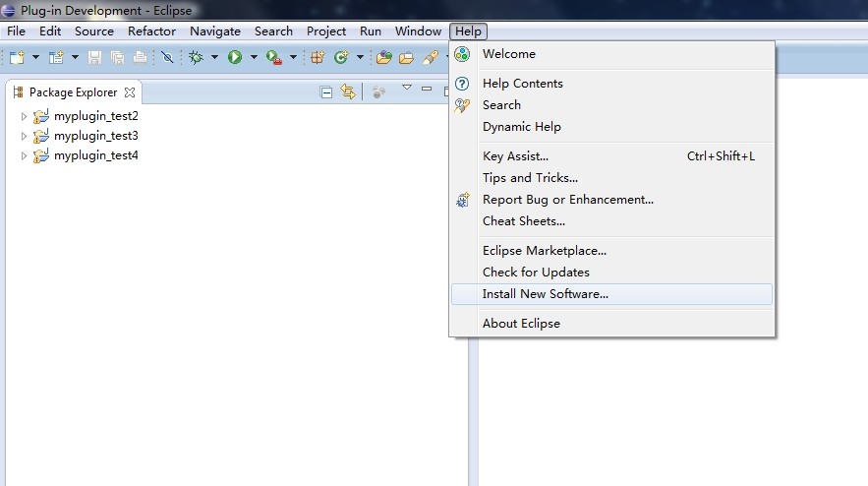Click the New Java Package icon
Viewport: 868px width, 486px height.
point(318,57)
